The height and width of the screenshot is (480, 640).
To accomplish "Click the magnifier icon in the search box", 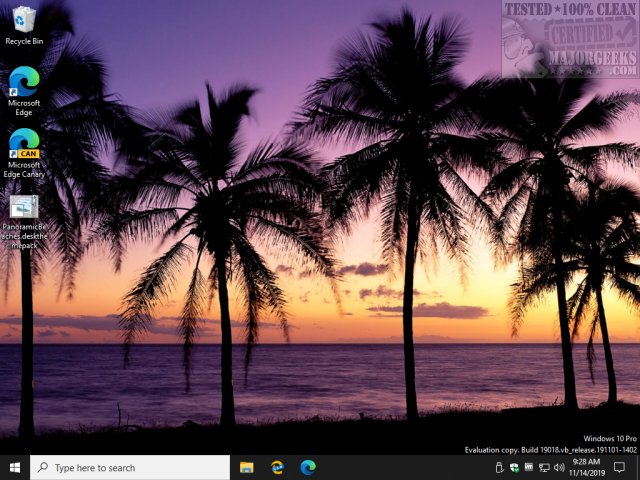I will [42, 467].
